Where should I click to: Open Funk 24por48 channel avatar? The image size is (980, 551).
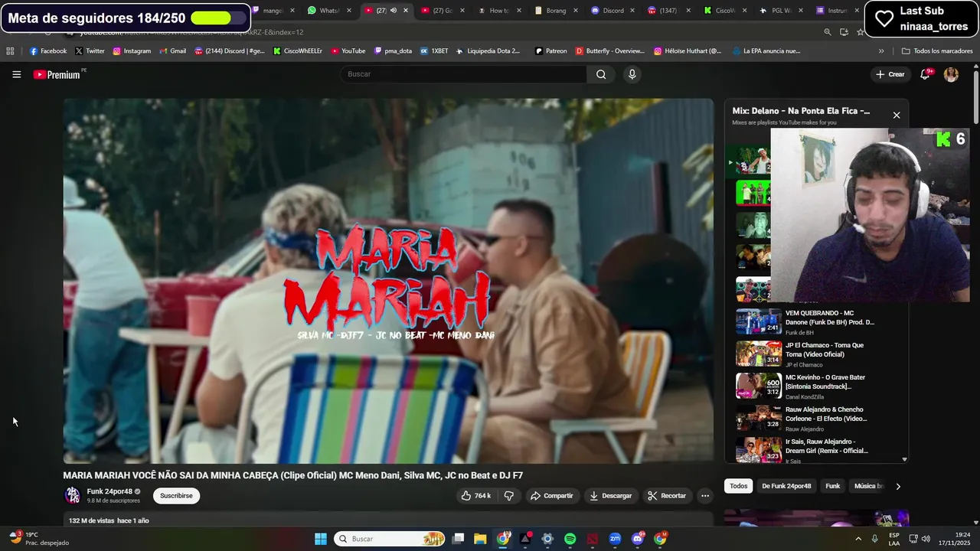pos(73,495)
